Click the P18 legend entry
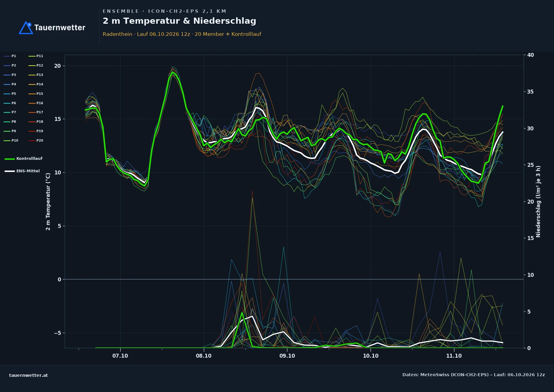This screenshot has height=392, width=554. point(36,122)
